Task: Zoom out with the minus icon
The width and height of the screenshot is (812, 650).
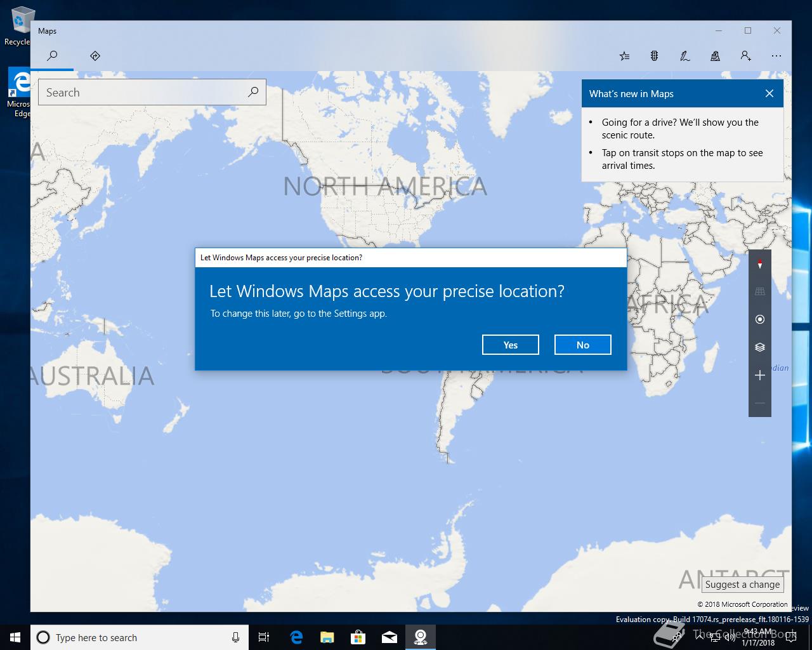Action: [760, 403]
